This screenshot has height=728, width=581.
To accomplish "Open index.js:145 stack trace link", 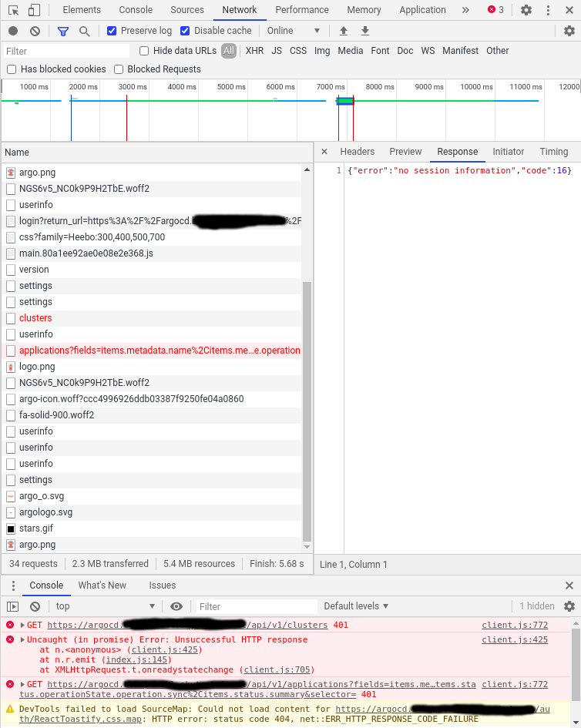I will 137,659.
